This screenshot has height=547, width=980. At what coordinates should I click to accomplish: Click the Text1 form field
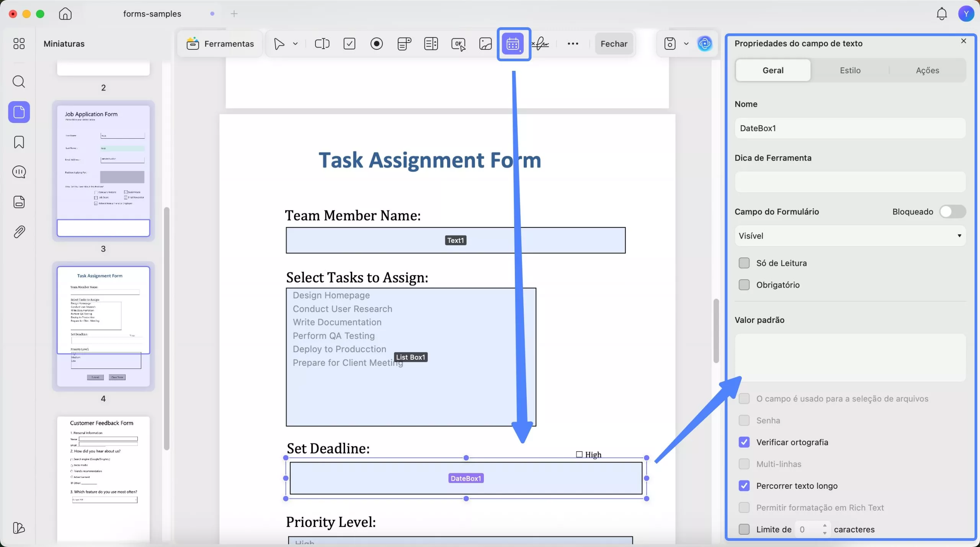coord(456,240)
